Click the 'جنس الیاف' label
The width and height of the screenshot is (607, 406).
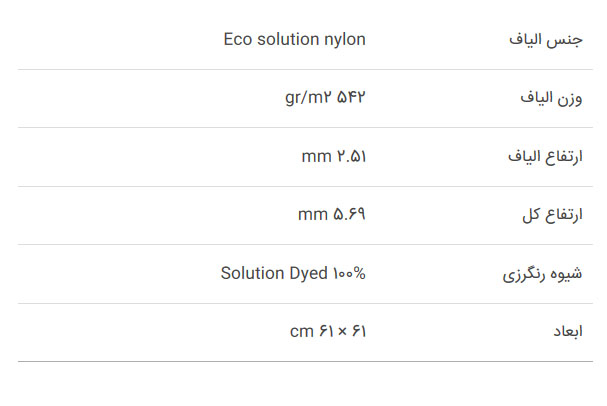pos(545,40)
